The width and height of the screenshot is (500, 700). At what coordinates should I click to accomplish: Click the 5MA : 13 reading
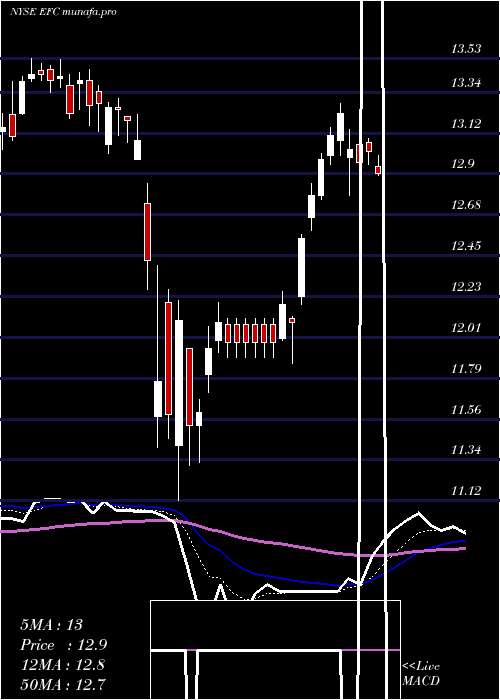coord(52,625)
